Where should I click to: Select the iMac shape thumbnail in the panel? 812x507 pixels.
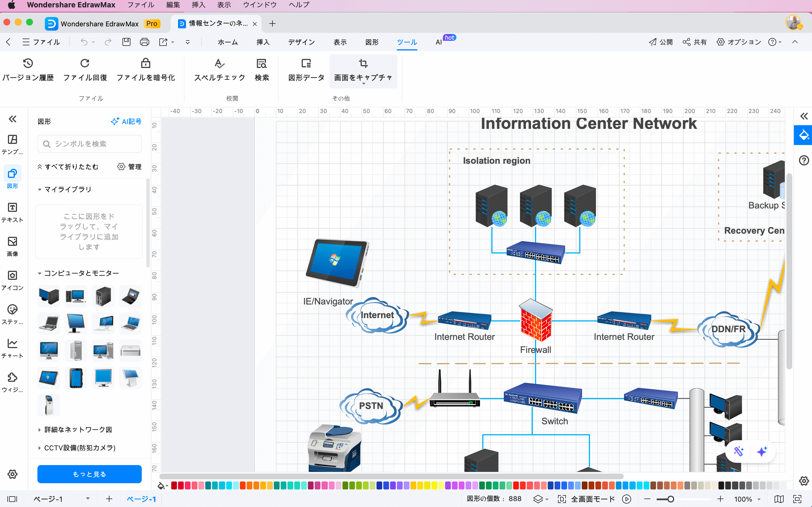coord(49,350)
